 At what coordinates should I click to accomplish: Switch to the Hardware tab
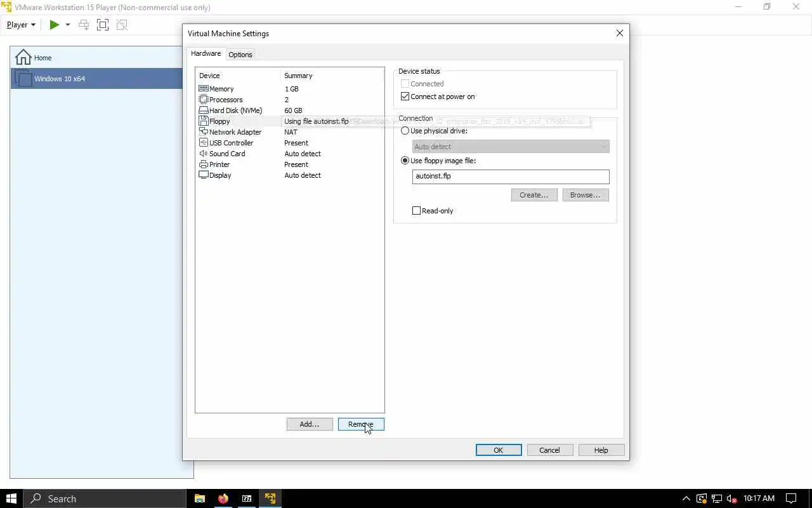pos(206,54)
